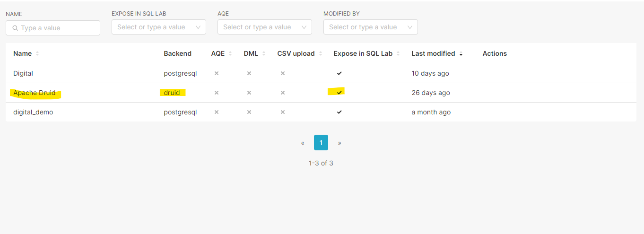Open the Expose in SQL Lab filter dropdown
This screenshot has width=644, height=234.
coord(158,27)
